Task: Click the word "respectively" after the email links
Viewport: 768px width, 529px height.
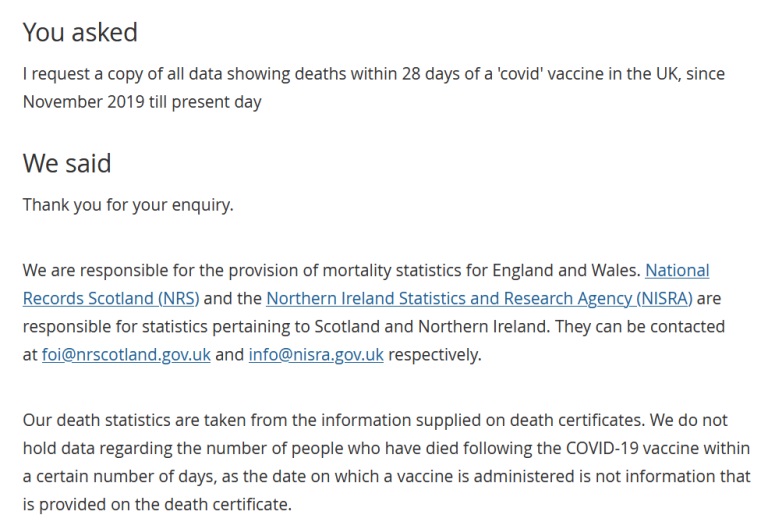Action: tap(434, 355)
